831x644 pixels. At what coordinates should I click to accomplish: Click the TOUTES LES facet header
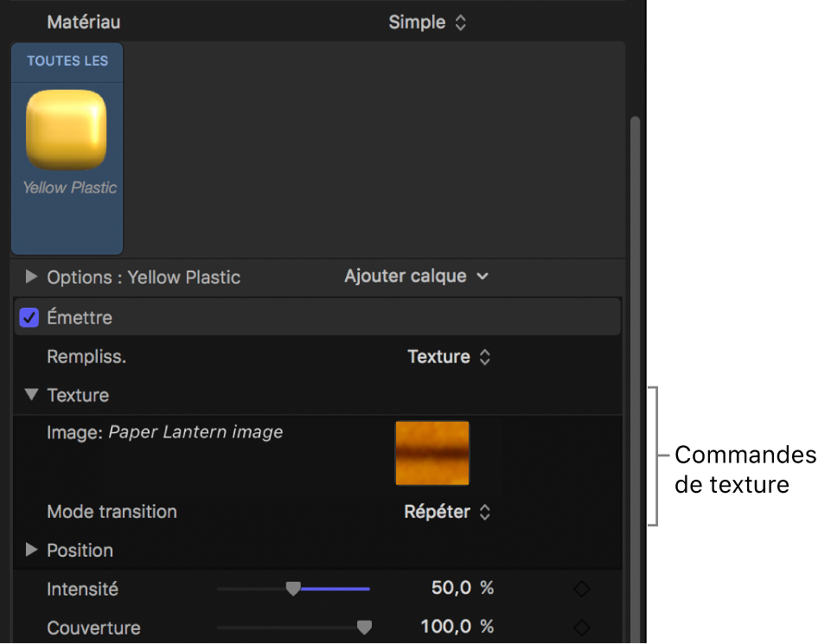(x=67, y=61)
